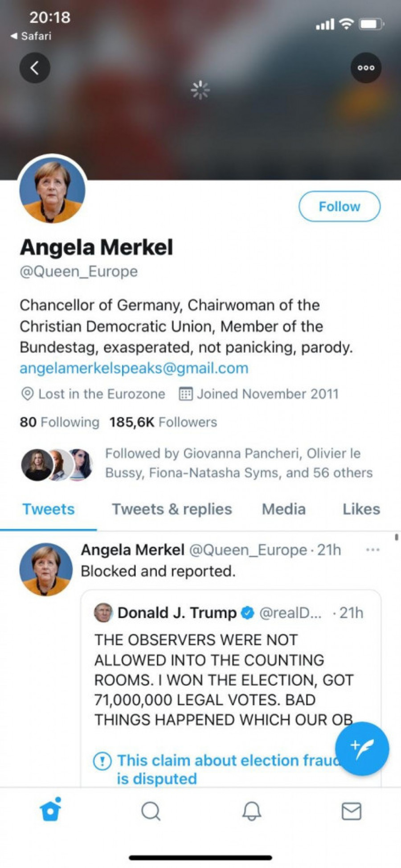The image size is (401, 868).
Task: Open the disputed election fraud claim notice
Action: pos(214,769)
